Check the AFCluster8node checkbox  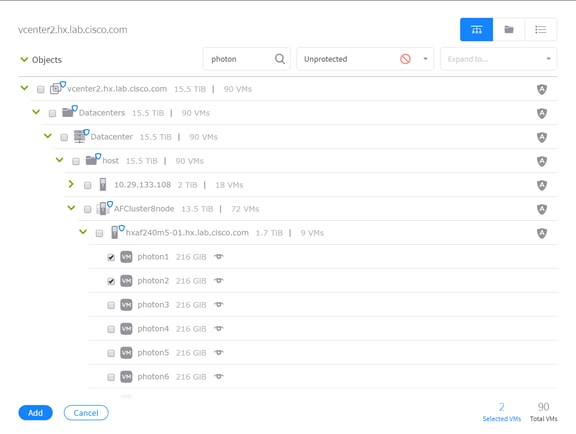click(87, 209)
